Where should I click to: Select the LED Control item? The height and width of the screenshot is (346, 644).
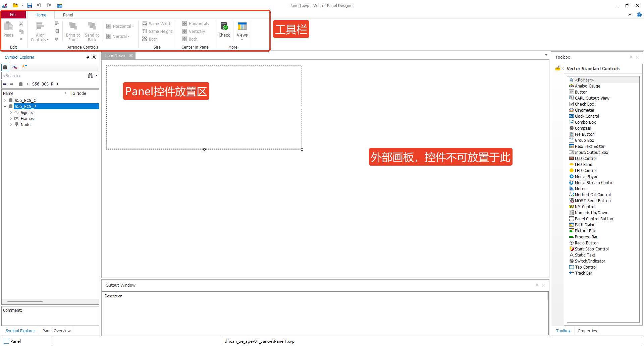click(583, 171)
